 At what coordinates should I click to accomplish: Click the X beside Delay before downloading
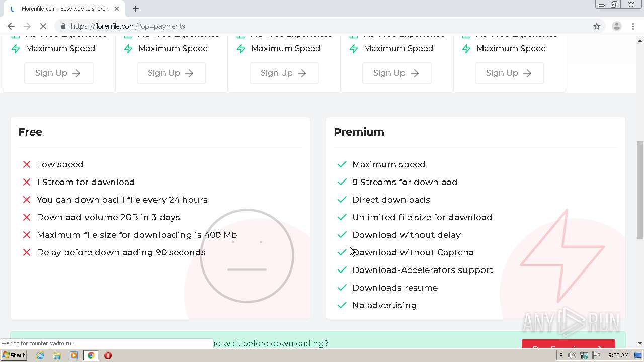pyautogui.click(x=27, y=252)
